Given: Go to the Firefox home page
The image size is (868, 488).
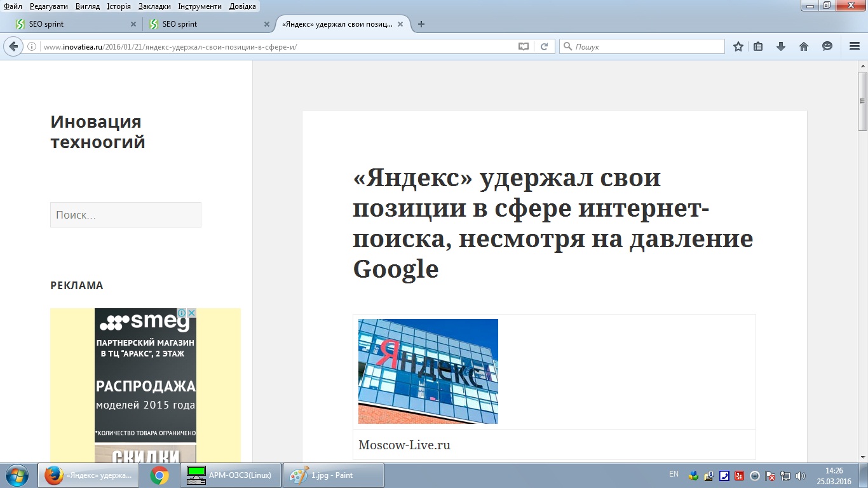Looking at the screenshot, I should (804, 46).
